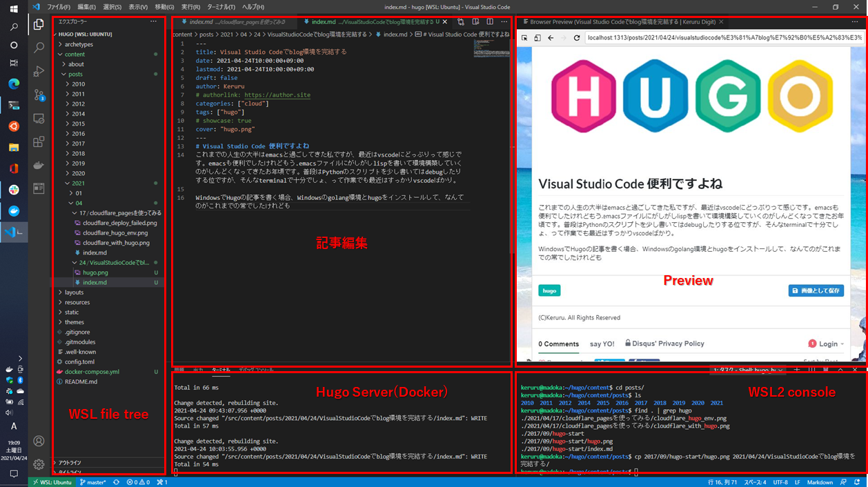The width and height of the screenshot is (868, 487).
Task: Split the editor to the right
Action: tap(489, 22)
